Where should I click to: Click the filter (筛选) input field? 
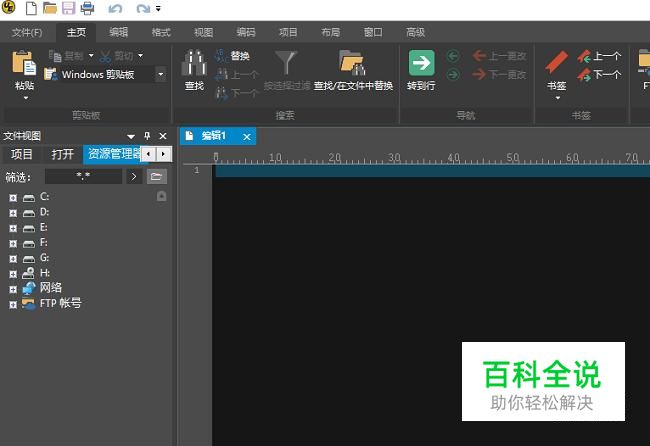(83, 176)
